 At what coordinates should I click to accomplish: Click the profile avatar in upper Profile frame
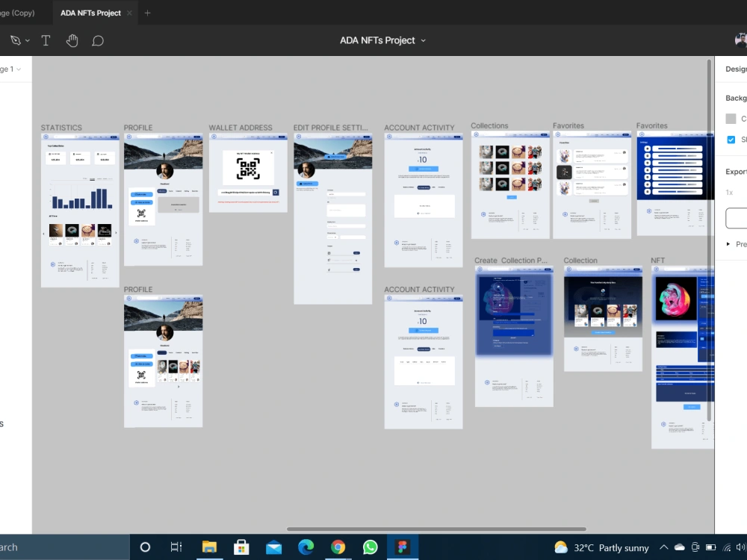click(164, 171)
